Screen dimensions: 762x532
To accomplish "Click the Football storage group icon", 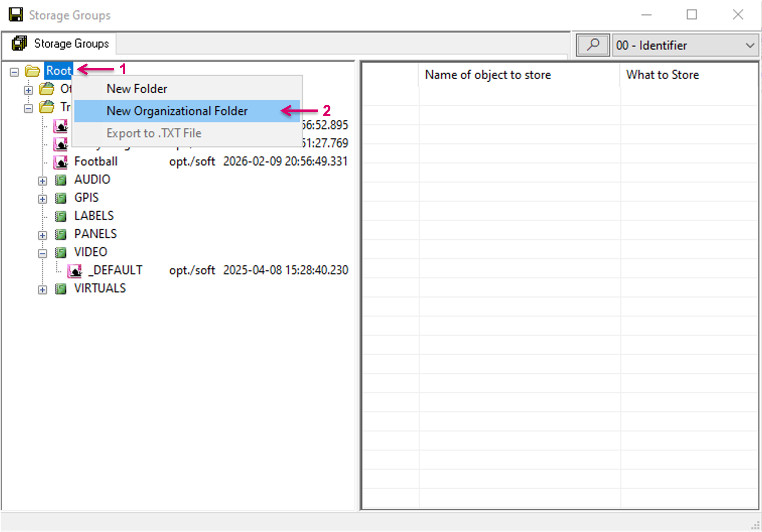I will pyautogui.click(x=61, y=162).
